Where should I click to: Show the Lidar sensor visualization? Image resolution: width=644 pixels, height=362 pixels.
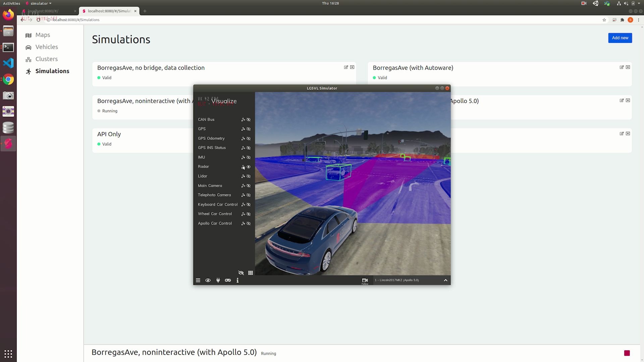pos(249,176)
